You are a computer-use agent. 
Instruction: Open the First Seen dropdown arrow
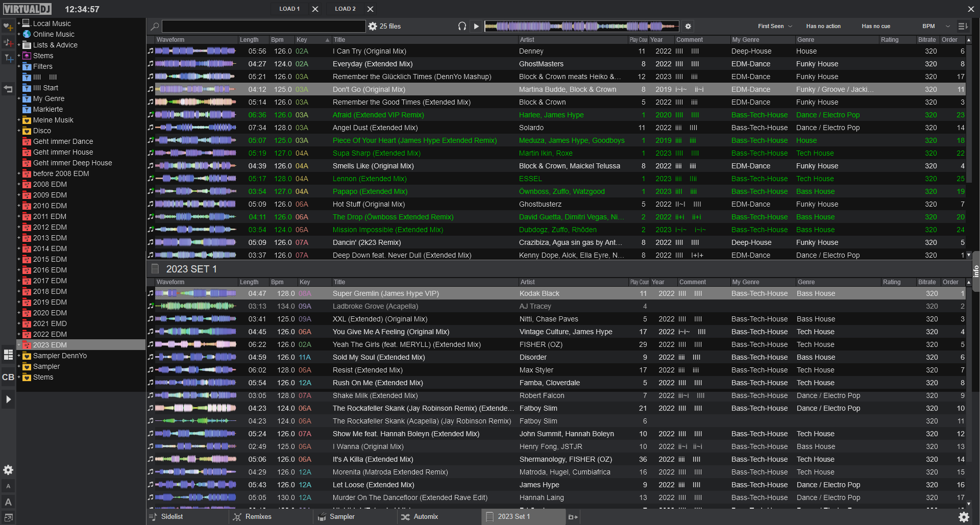point(790,26)
